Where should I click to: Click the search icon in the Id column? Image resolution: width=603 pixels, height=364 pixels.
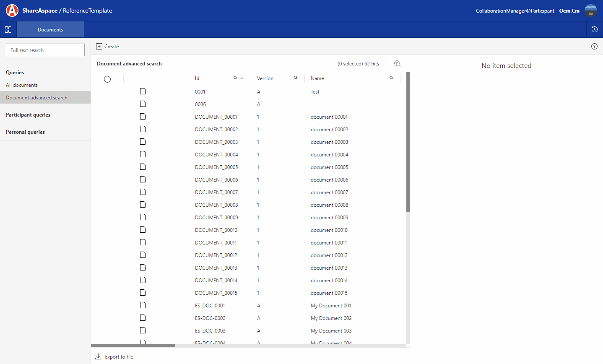tap(235, 78)
